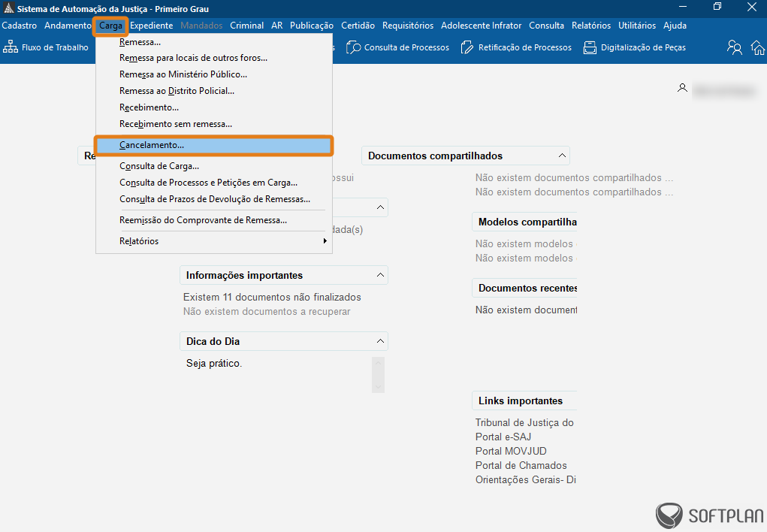Open the Criminal menu

point(247,26)
